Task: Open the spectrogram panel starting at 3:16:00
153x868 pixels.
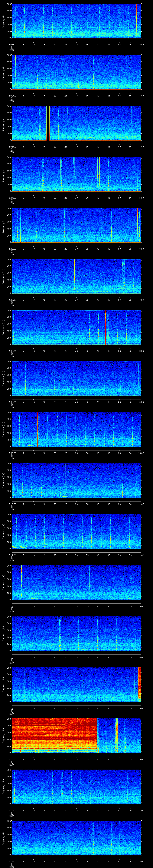Action: click(77, 787)
